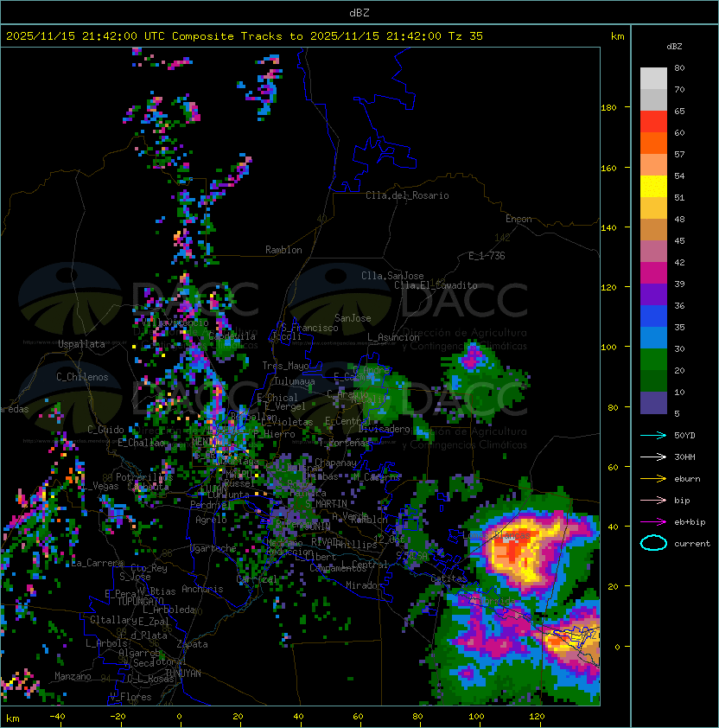Pick the bright yellow 51–54 dBZ swatch
This screenshot has width=719, height=728.
[653, 186]
